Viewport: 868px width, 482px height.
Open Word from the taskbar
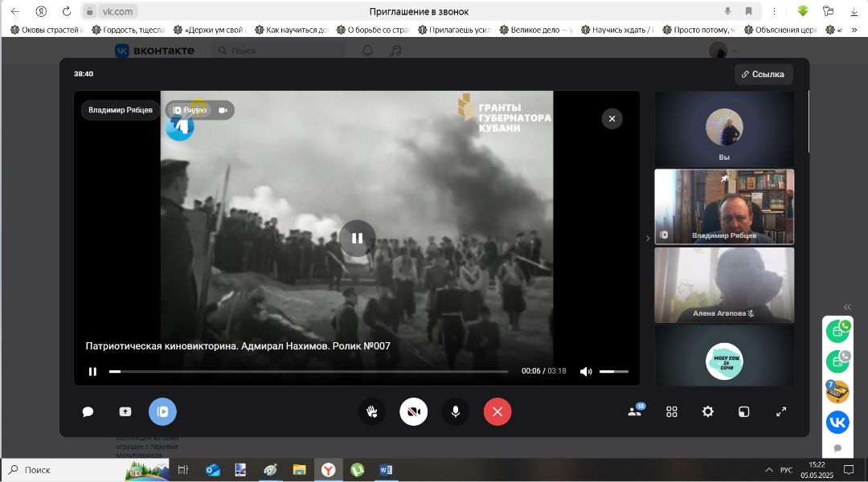(x=386, y=470)
